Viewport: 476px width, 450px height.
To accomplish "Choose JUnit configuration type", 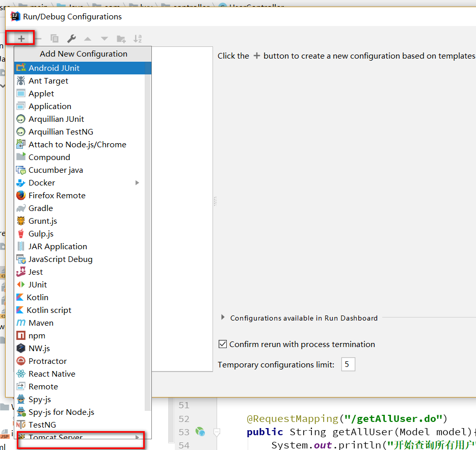I will (83, 284).
